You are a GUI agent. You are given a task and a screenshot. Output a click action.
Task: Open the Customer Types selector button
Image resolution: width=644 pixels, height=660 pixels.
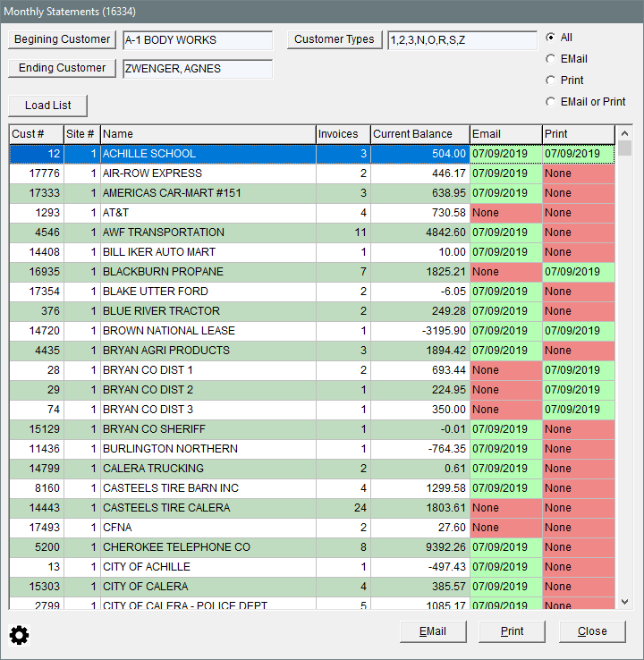click(335, 39)
